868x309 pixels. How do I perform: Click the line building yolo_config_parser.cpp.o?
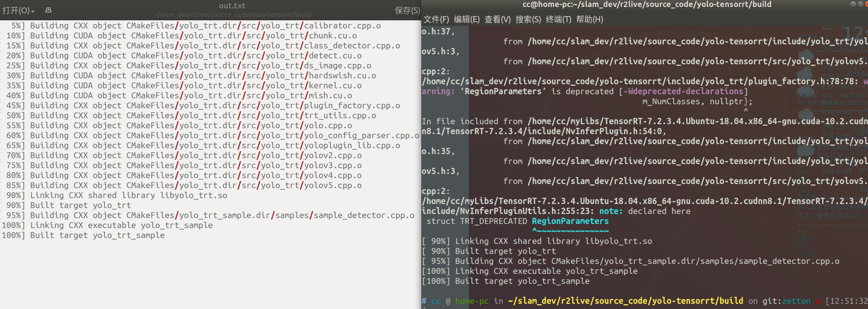coord(210,135)
